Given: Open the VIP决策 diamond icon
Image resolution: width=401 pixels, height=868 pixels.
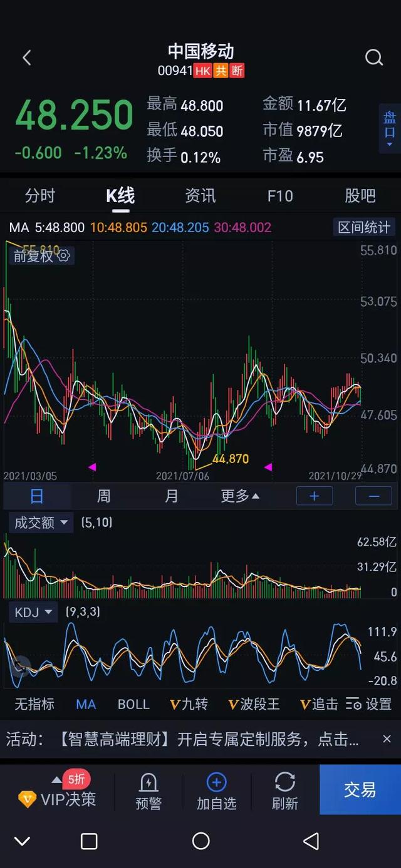Looking at the screenshot, I should (27, 799).
